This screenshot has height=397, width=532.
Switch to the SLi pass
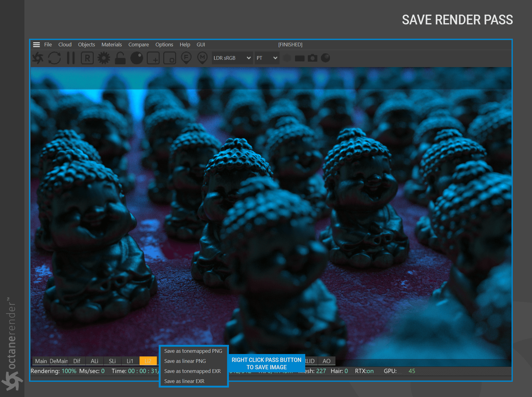click(112, 361)
